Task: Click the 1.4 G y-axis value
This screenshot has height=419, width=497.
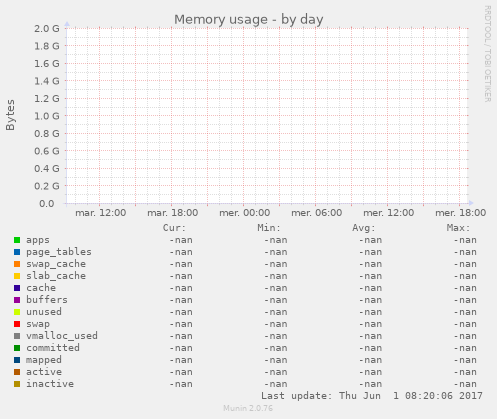Action: click(47, 81)
